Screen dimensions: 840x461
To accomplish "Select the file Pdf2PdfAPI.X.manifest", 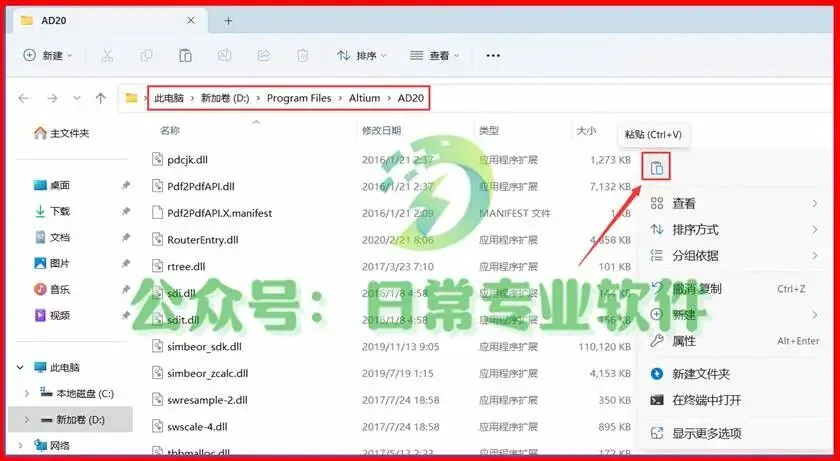I will pyautogui.click(x=220, y=213).
